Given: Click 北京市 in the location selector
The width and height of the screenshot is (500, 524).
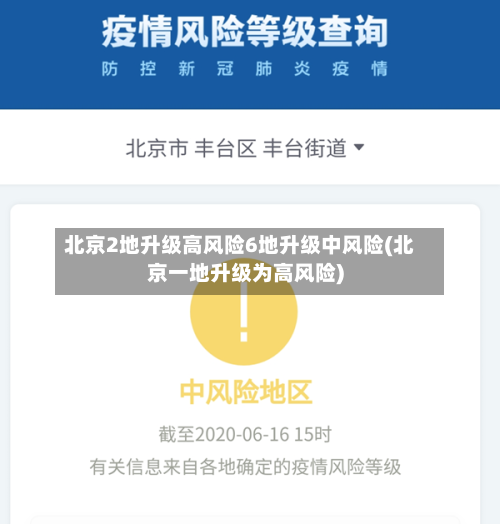Looking at the screenshot, I should tap(156, 148).
